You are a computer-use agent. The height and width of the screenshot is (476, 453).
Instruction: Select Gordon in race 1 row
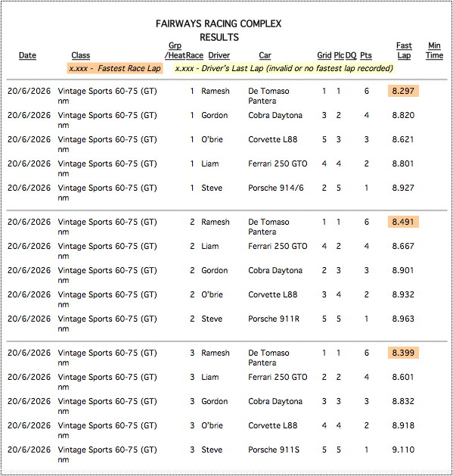[x=215, y=115]
